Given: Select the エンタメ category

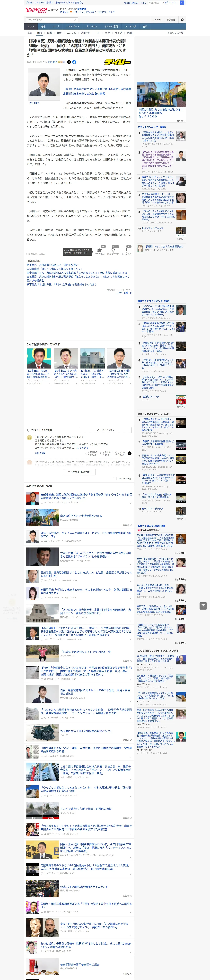Looking at the screenshot, I should 71,33.
